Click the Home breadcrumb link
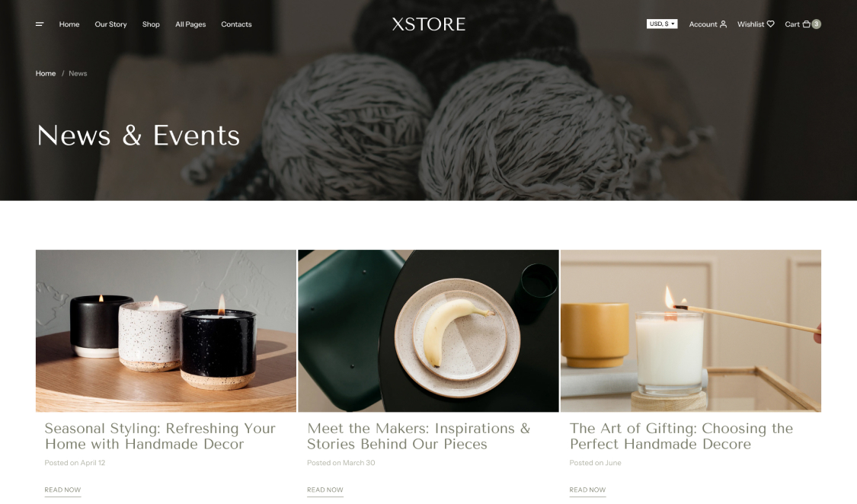Viewport: 857px width, 504px height. [46, 73]
